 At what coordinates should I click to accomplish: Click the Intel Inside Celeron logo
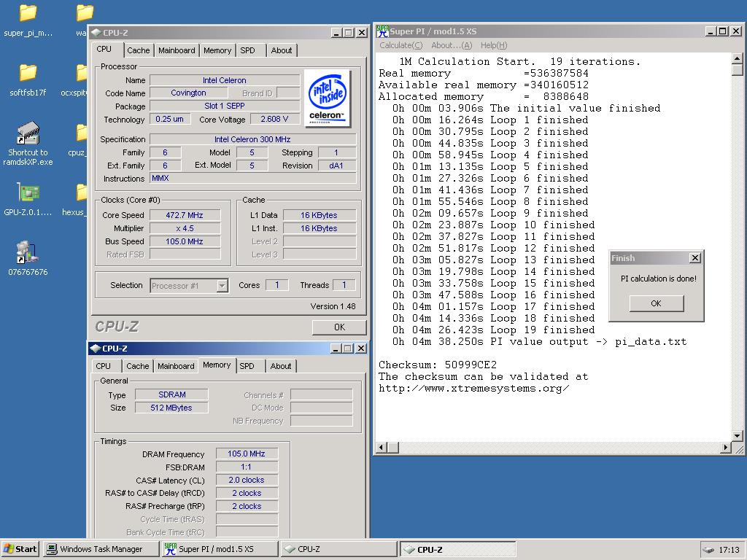click(328, 98)
